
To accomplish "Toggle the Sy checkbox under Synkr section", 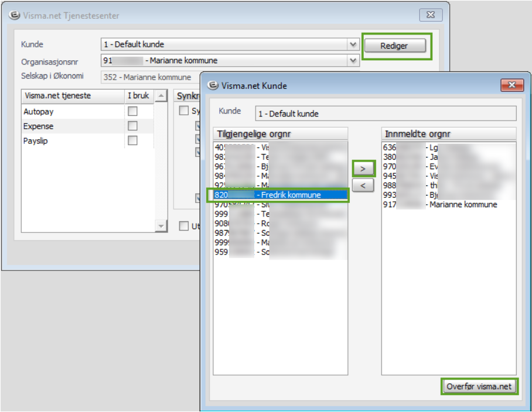I will 183,111.
